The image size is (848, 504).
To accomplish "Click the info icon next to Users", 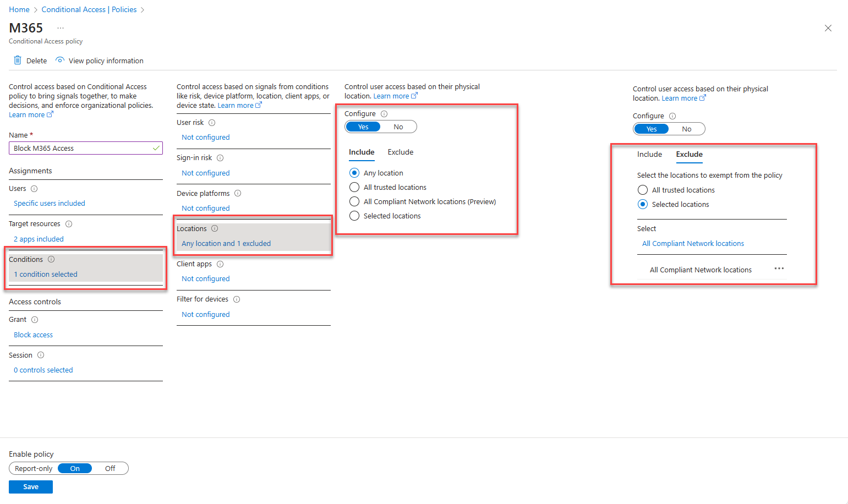I will tap(34, 189).
